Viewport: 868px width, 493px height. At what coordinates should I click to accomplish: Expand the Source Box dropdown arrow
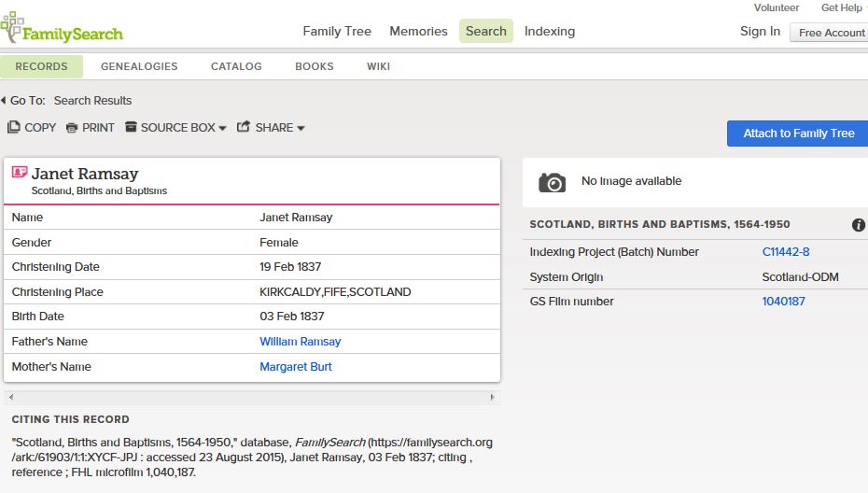pos(222,128)
